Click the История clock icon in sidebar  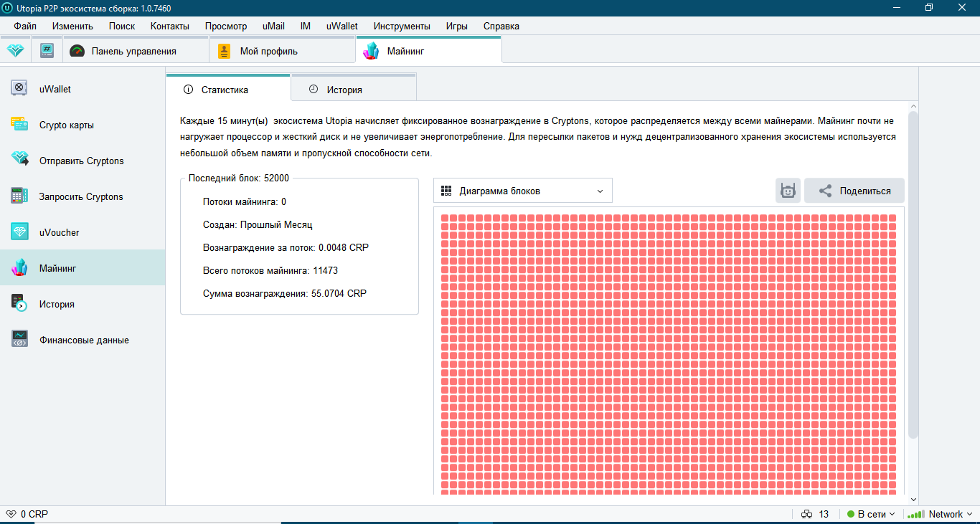click(19, 303)
